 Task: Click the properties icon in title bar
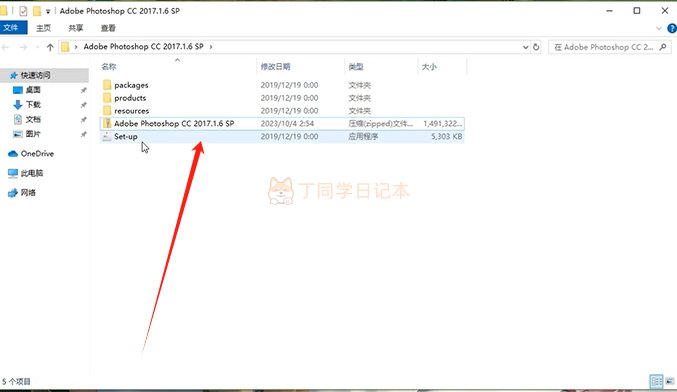[x=23, y=11]
